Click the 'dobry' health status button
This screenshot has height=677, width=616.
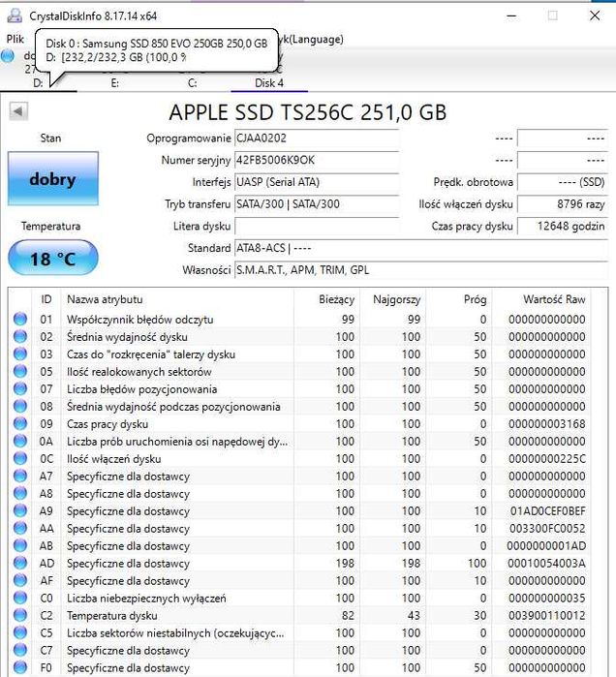(x=53, y=179)
